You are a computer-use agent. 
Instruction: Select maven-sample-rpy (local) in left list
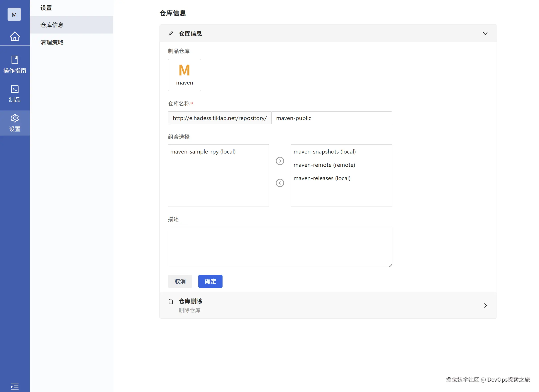[203, 152]
